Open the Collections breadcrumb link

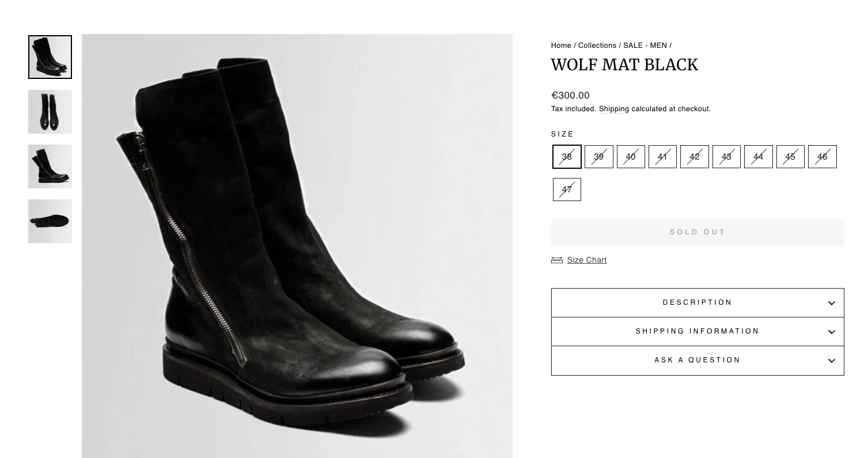[597, 46]
